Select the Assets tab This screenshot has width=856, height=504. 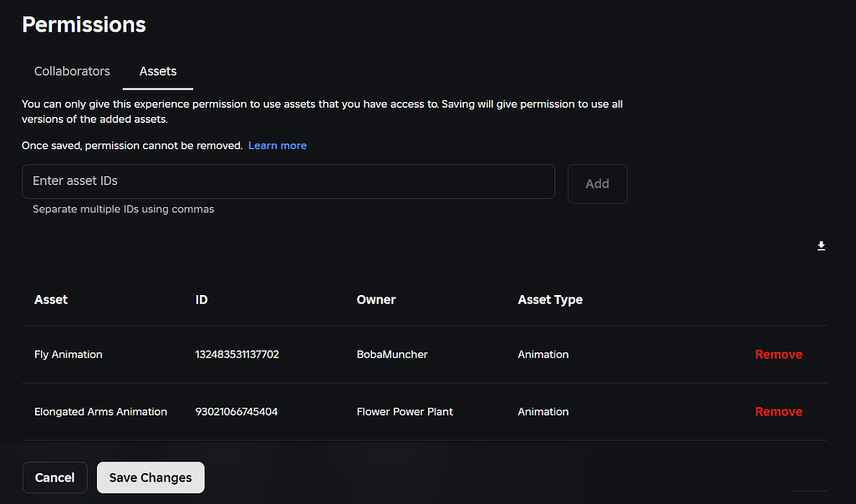pos(157,71)
